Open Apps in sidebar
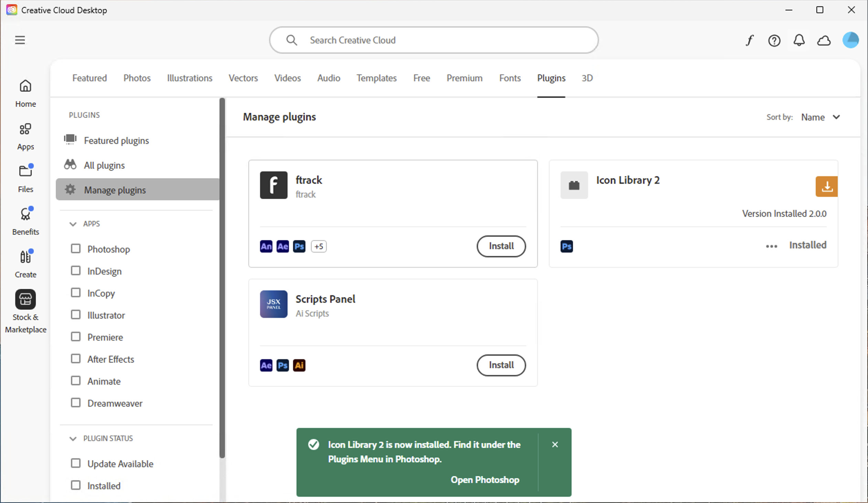The width and height of the screenshot is (868, 503). click(x=25, y=137)
